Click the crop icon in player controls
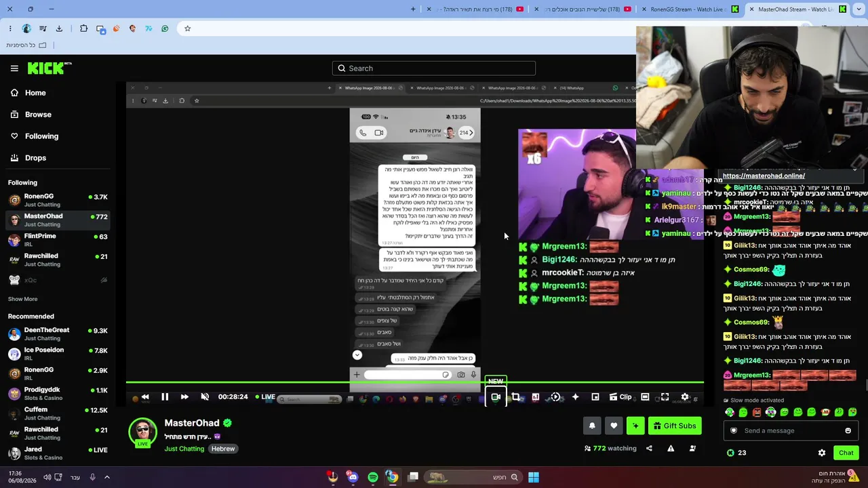 pos(516,397)
